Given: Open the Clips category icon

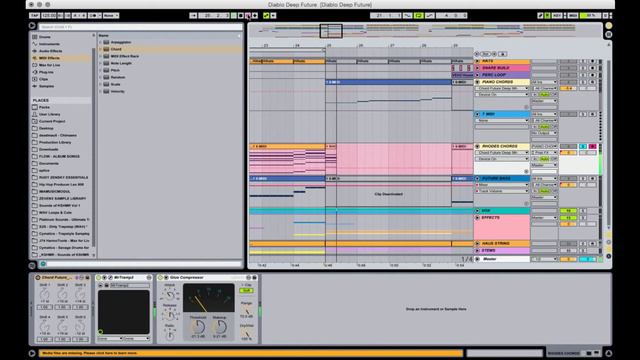Looking at the screenshot, I should pos(35,79).
